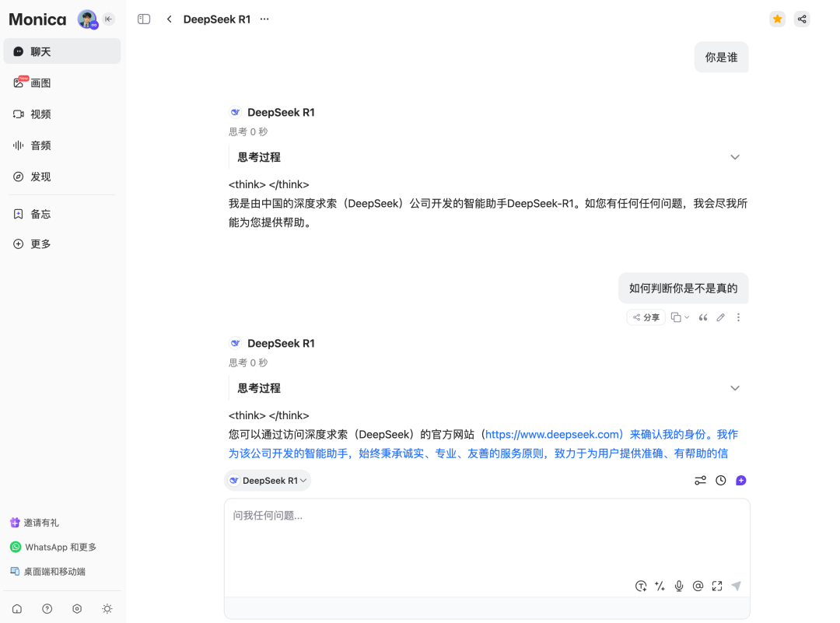Click the microphone voice input icon
This screenshot has height=623, width=840.
click(x=679, y=586)
